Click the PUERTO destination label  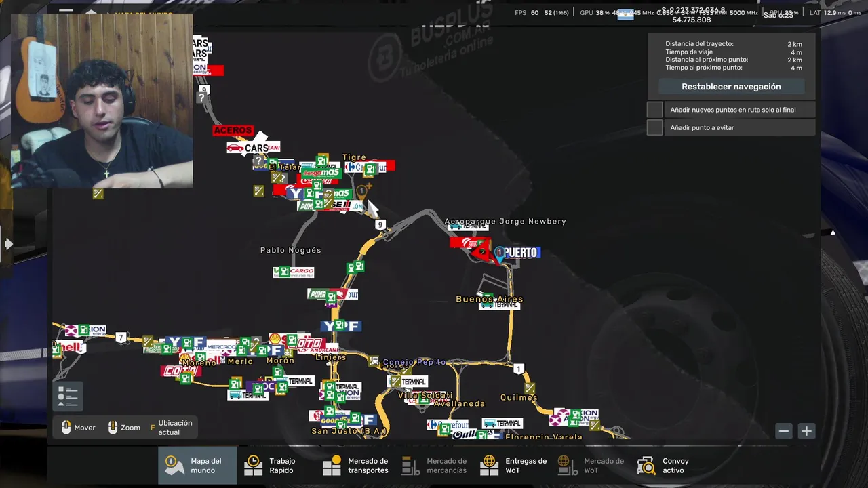click(522, 253)
